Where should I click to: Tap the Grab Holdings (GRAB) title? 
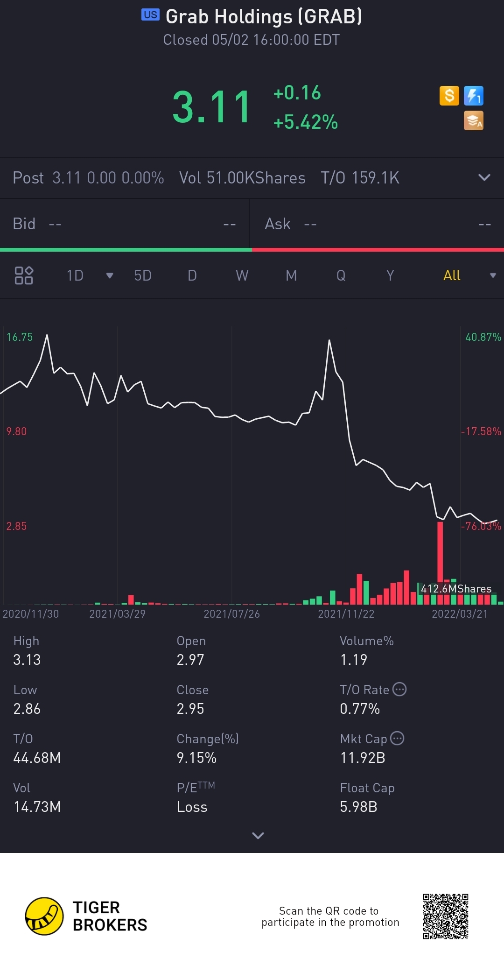264,16
